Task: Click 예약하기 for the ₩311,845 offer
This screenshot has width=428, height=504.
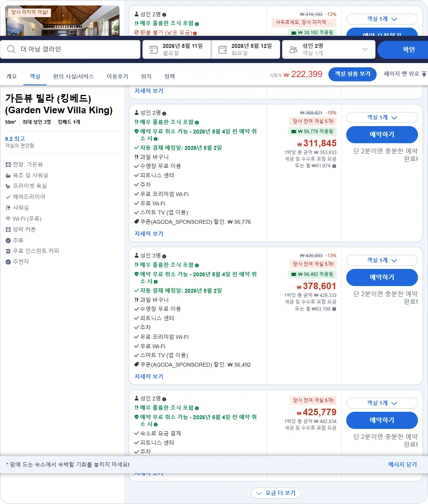Action: [x=382, y=135]
